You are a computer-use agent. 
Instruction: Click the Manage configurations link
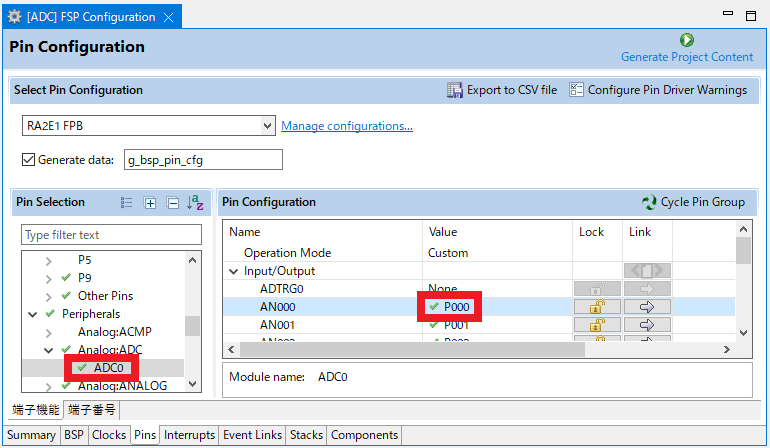tap(347, 126)
